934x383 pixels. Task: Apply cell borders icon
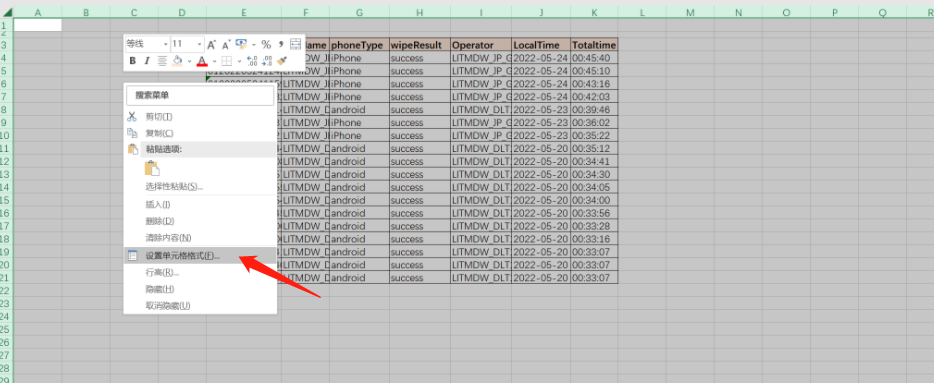point(226,61)
